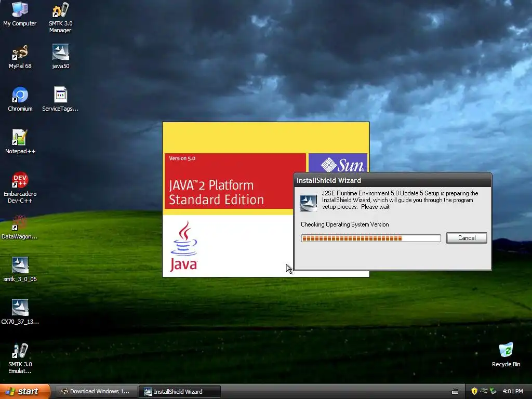Select the MyPal 68 desktop shortcut
532x399 pixels.
pos(20,57)
